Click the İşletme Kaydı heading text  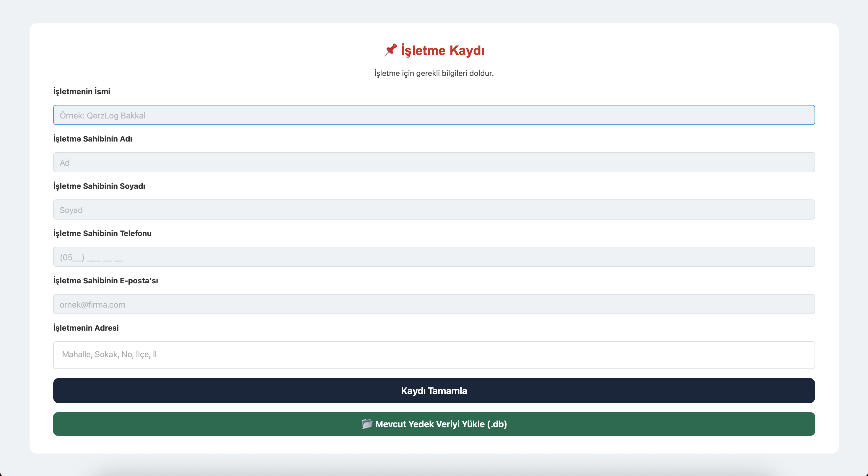pyautogui.click(x=442, y=51)
